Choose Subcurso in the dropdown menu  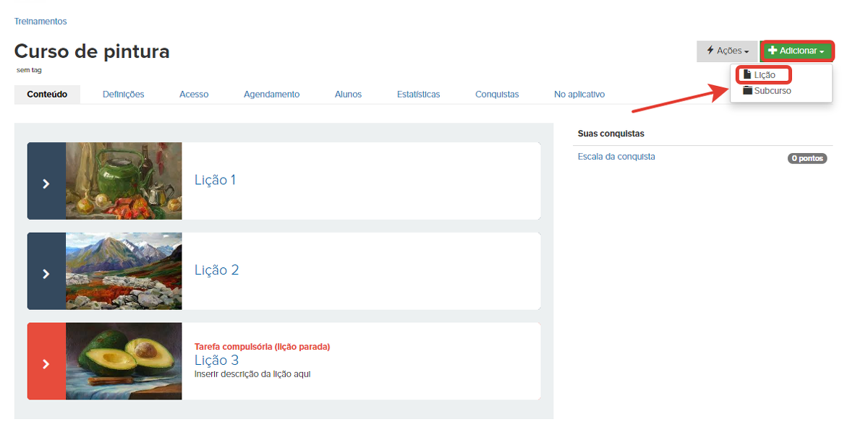[x=773, y=91]
